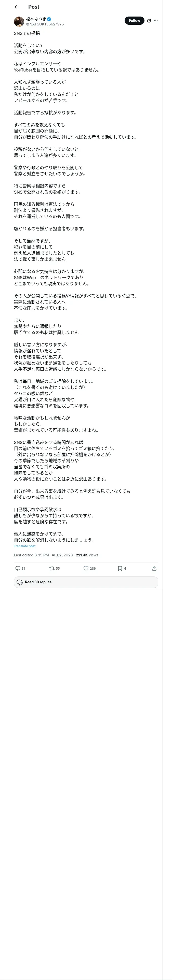
Task: Toggle the bookmark icon on this post
Action: [x=120, y=568]
